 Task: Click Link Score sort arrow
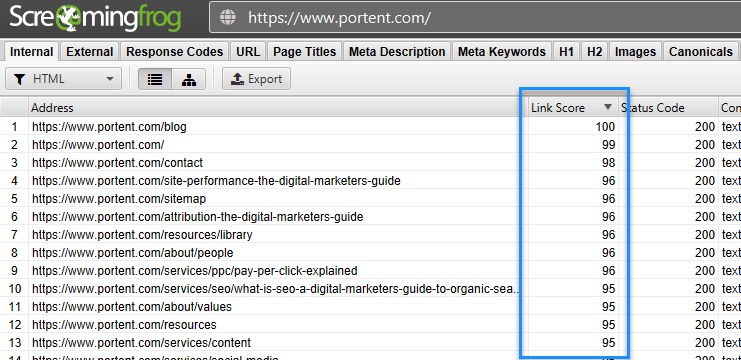click(608, 107)
